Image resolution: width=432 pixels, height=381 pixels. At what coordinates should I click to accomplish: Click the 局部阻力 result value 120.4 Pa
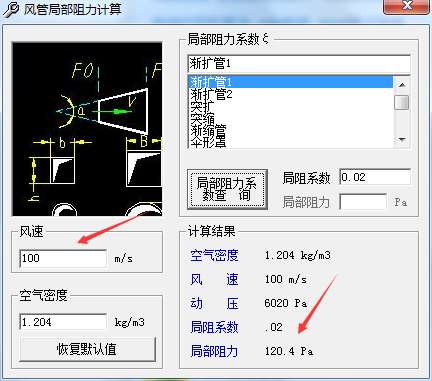289,351
